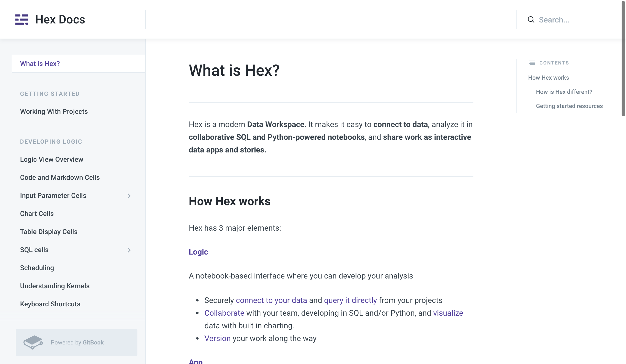Select Code and Markdown Cells page
Viewport: 626px width, 364px height.
60,177
